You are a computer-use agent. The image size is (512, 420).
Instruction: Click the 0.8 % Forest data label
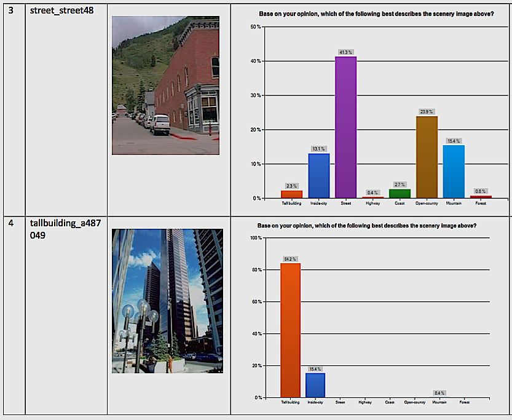pyautogui.click(x=481, y=191)
